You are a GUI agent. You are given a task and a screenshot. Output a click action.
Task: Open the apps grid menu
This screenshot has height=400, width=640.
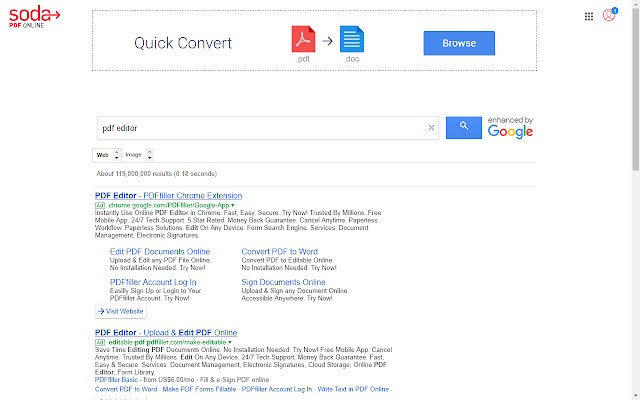[x=588, y=16]
